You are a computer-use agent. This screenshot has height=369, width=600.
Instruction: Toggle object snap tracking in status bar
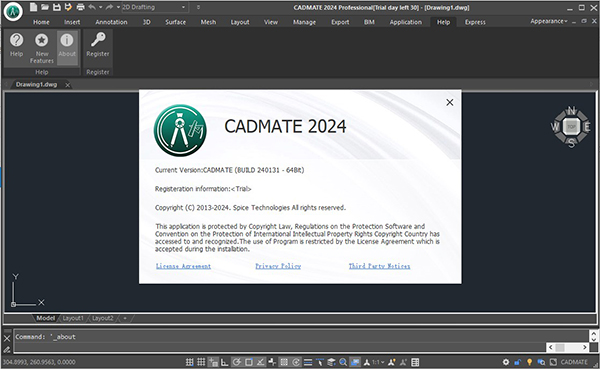(261, 362)
